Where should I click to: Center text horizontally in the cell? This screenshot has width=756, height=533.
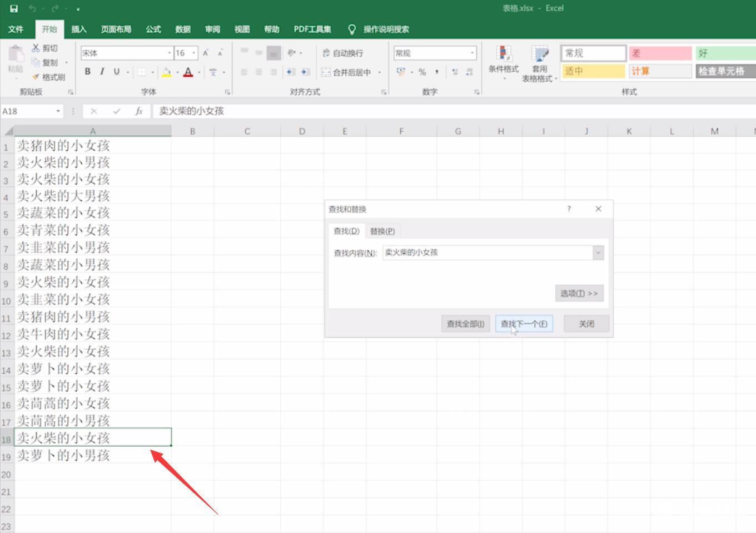(258, 72)
